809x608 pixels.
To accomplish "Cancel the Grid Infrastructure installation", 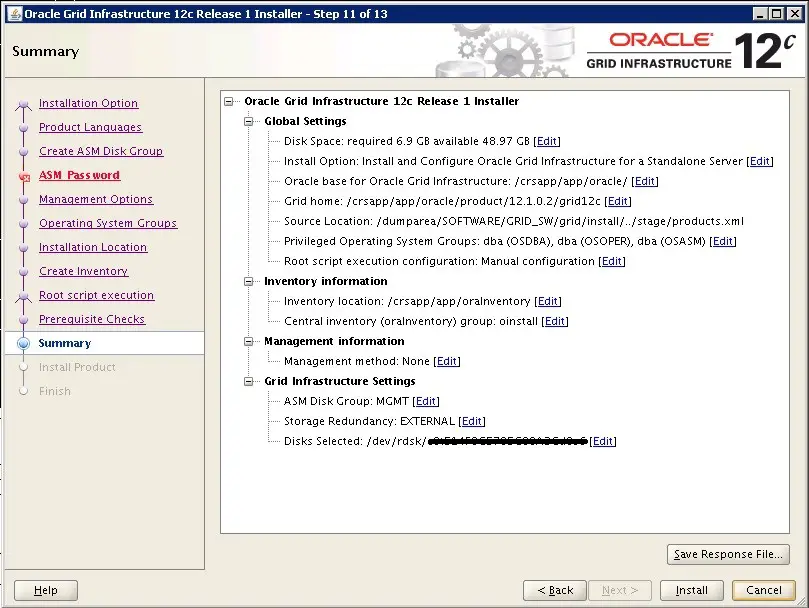I will click(764, 590).
